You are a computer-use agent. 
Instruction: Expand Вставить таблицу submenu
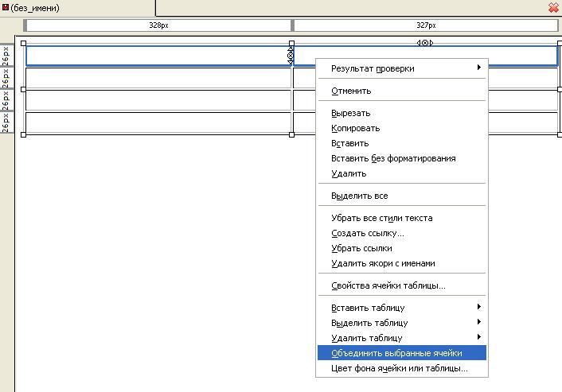click(x=402, y=308)
